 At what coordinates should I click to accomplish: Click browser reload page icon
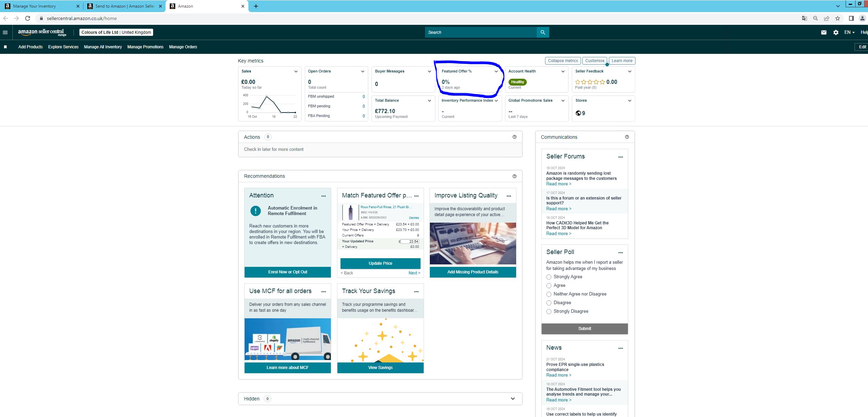[x=28, y=18]
